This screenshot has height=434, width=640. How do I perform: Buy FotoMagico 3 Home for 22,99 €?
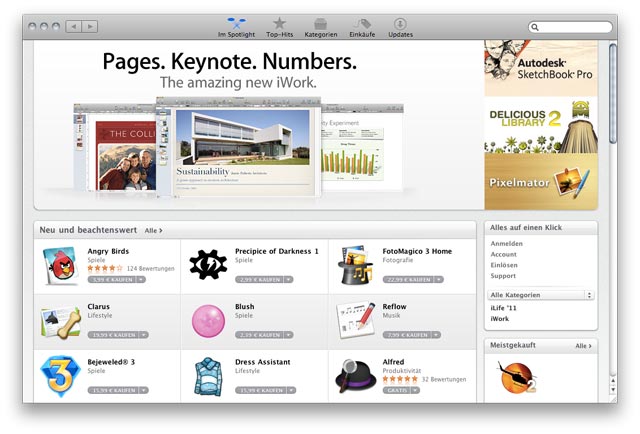tap(409, 280)
